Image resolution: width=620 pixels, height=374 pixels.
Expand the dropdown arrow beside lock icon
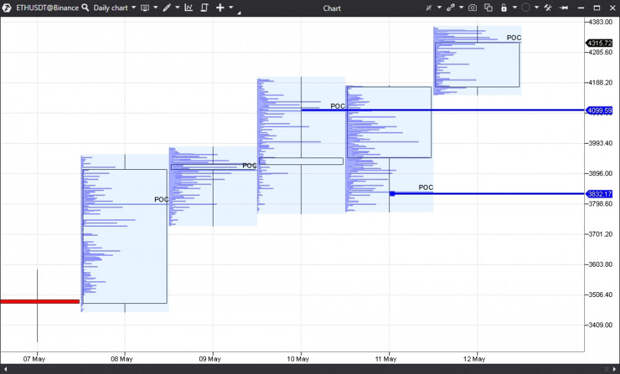pyautogui.click(x=514, y=8)
